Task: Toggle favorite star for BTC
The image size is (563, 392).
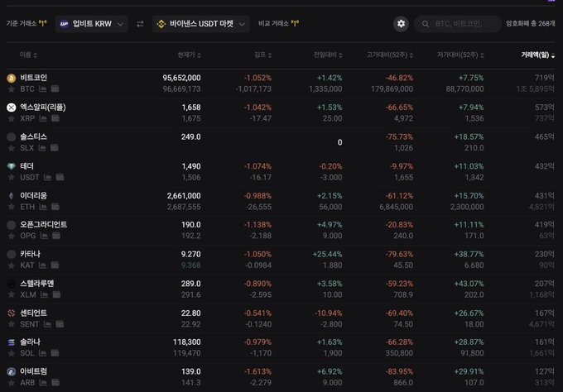Action: 12,89
